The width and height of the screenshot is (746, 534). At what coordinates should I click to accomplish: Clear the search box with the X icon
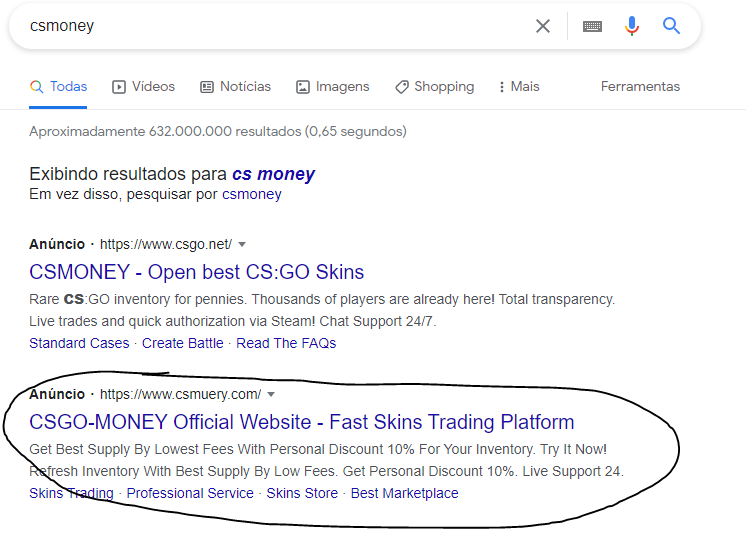542,26
